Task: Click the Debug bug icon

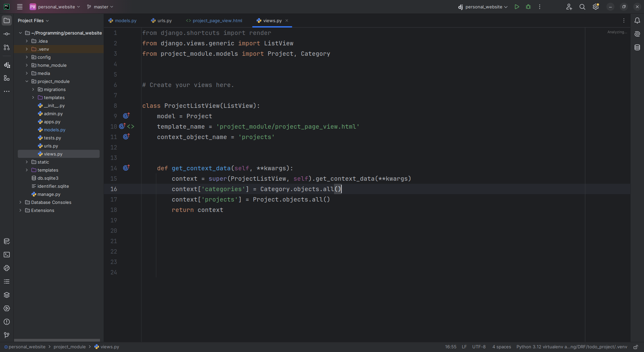Action: [528, 7]
